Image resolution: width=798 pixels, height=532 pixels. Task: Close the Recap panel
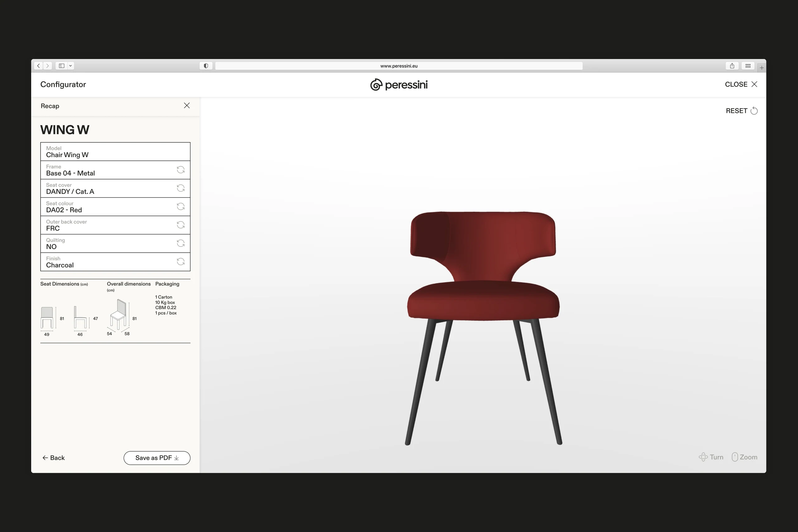(187, 106)
